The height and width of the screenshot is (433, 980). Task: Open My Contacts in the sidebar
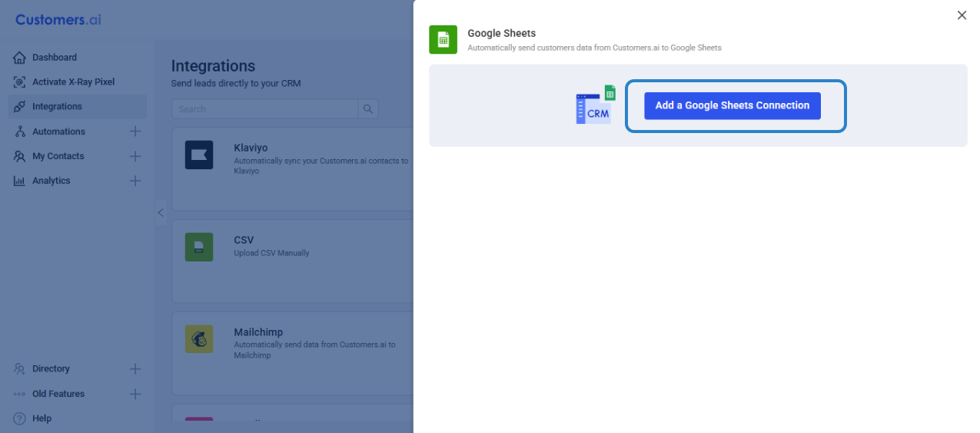(x=58, y=156)
